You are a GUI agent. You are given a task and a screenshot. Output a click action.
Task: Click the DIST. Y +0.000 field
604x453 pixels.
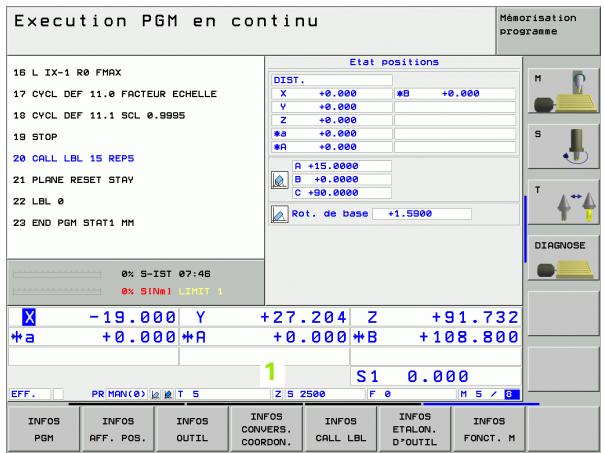pyautogui.click(x=332, y=107)
